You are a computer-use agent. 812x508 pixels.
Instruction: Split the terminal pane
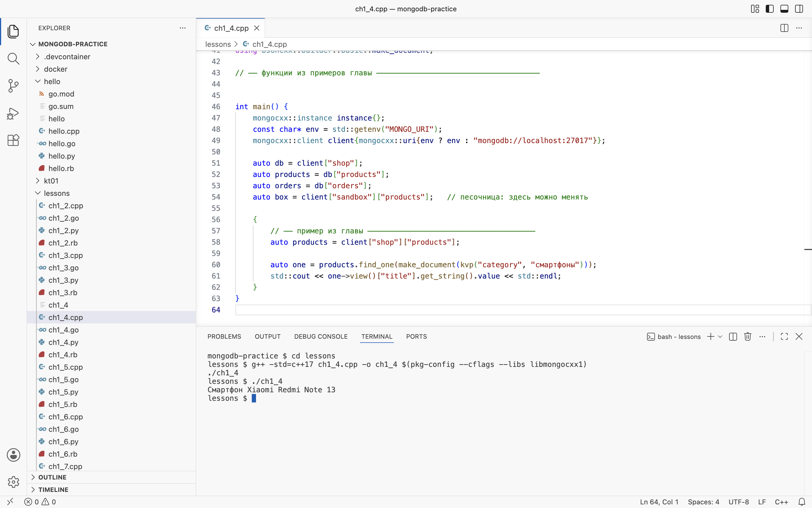point(733,337)
